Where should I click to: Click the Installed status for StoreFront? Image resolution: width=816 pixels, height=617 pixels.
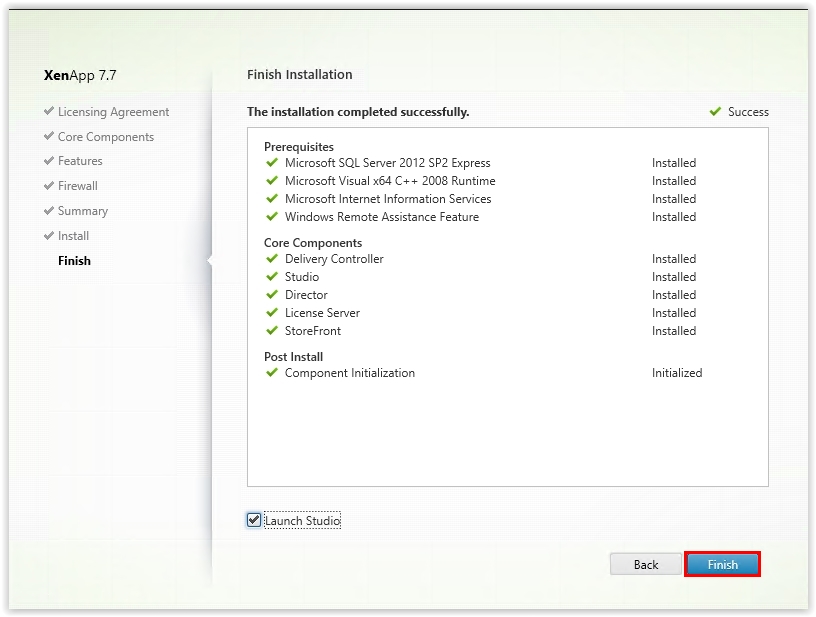pyautogui.click(x=674, y=331)
